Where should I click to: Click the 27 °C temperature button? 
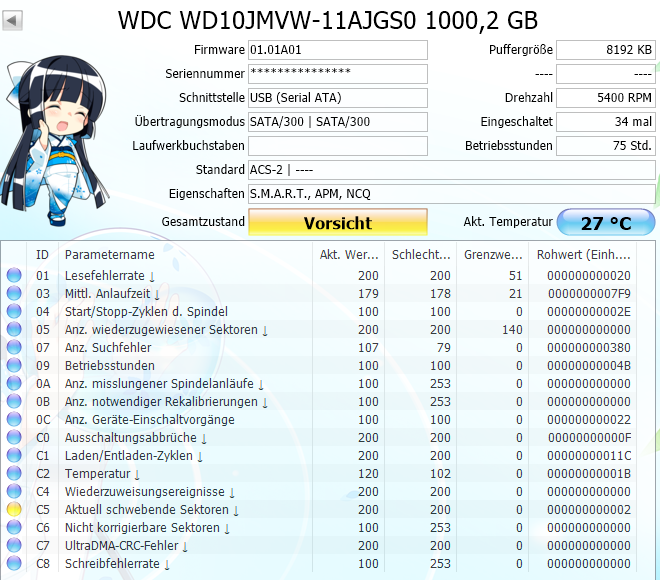[606, 222]
